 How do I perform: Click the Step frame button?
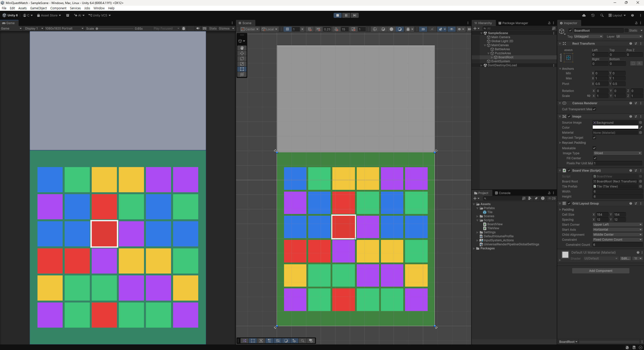[x=354, y=15]
